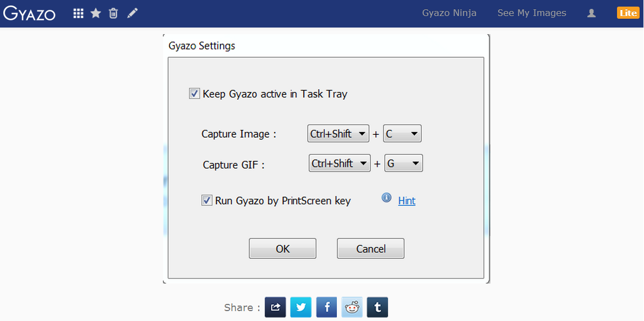The image size is (644, 321).
Task: Open the image grid view icon
Action: [x=78, y=14]
